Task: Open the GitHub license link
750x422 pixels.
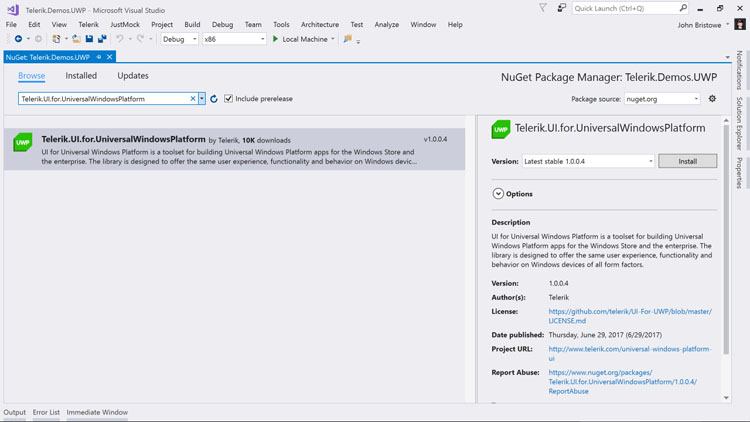Action: pyautogui.click(x=630, y=316)
